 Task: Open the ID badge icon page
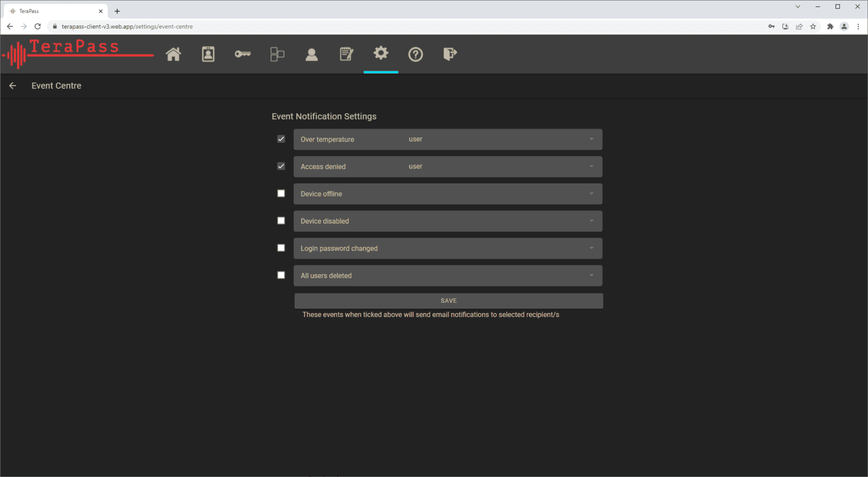[208, 54]
